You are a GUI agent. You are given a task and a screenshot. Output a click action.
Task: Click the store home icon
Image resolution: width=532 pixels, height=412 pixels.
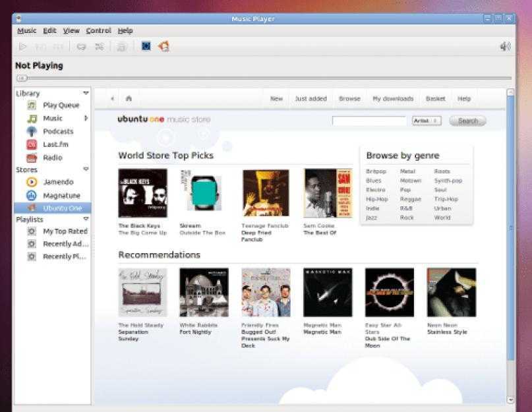pos(129,98)
